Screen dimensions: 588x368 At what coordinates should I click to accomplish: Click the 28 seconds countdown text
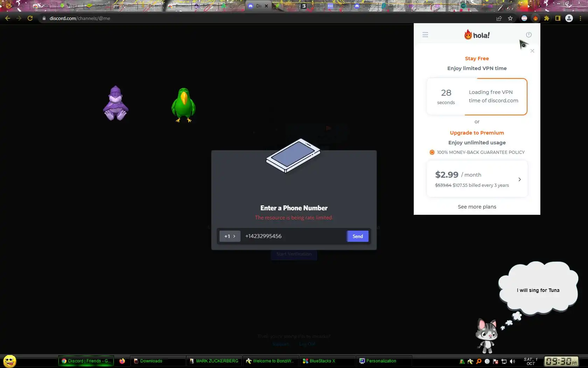446,96
